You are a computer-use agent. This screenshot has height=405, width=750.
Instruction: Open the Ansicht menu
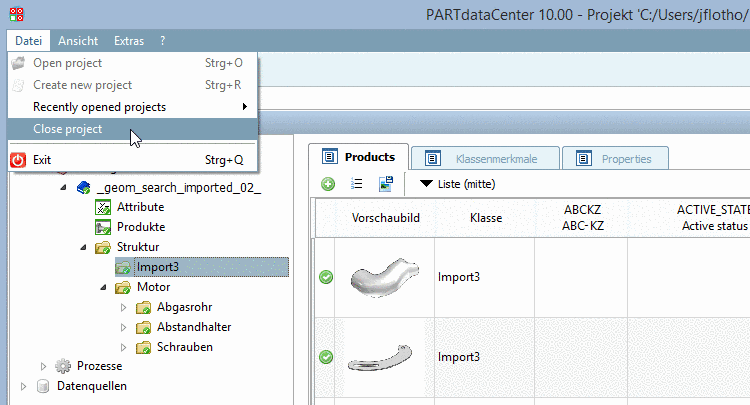coord(78,41)
